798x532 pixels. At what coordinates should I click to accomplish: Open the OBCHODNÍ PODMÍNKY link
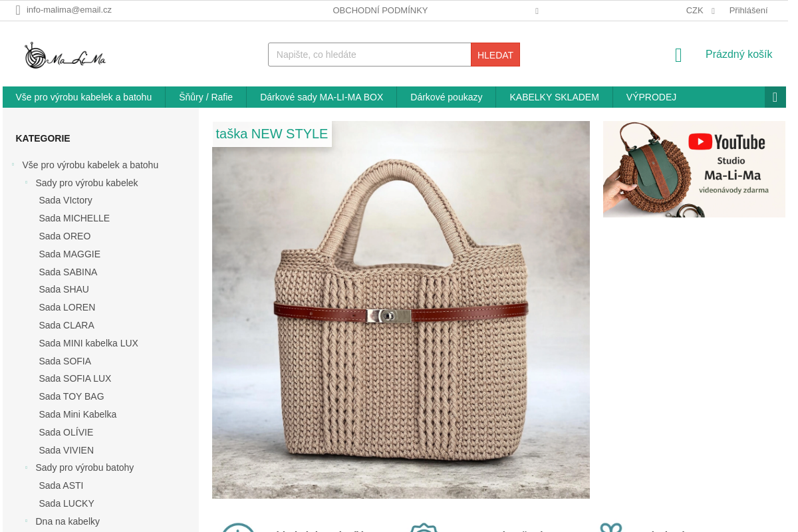point(380,11)
